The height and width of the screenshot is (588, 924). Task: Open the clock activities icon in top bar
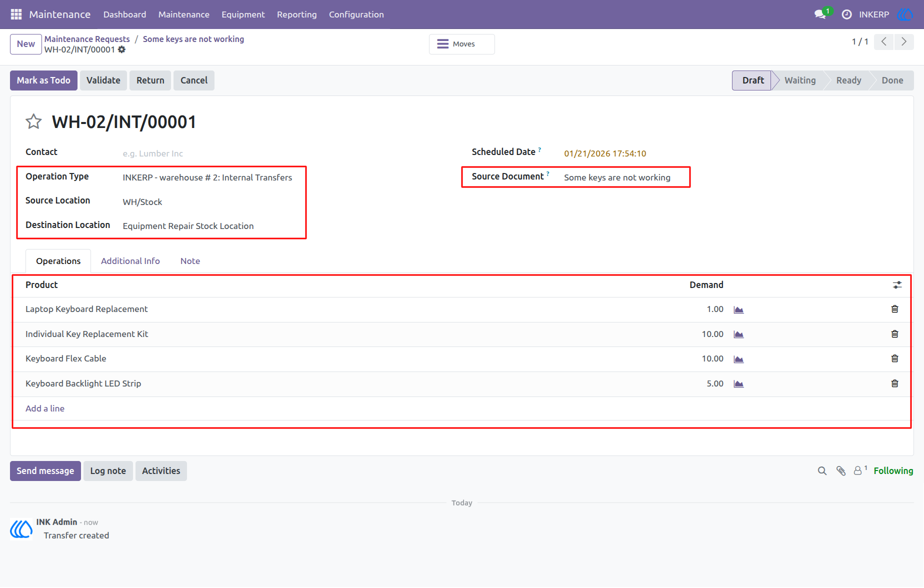846,14
